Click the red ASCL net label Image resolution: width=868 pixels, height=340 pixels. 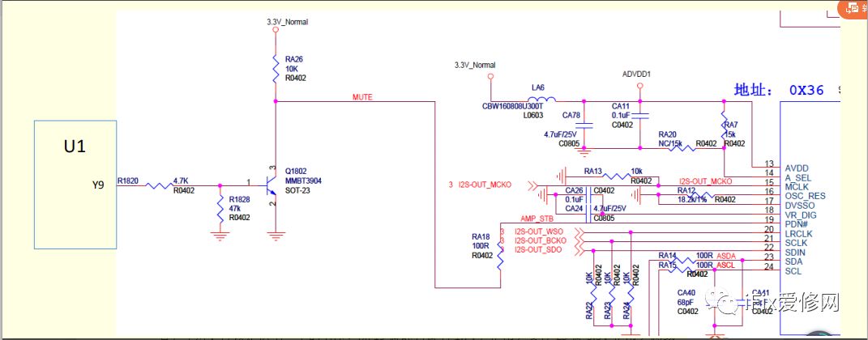point(725,266)
